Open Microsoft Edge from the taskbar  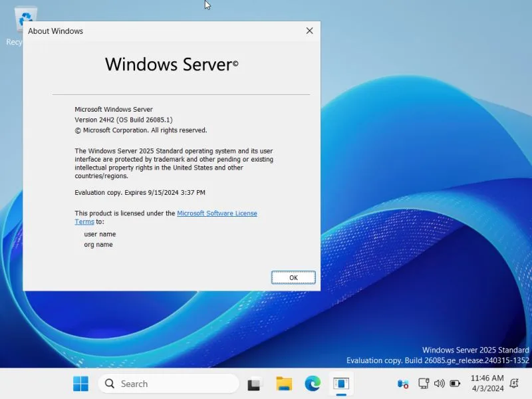click(x=313, y=384)
